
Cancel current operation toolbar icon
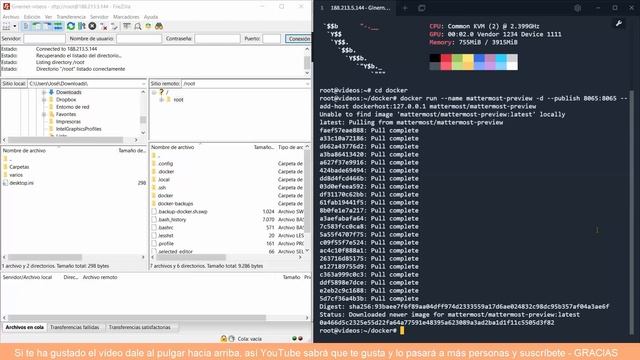93,26
